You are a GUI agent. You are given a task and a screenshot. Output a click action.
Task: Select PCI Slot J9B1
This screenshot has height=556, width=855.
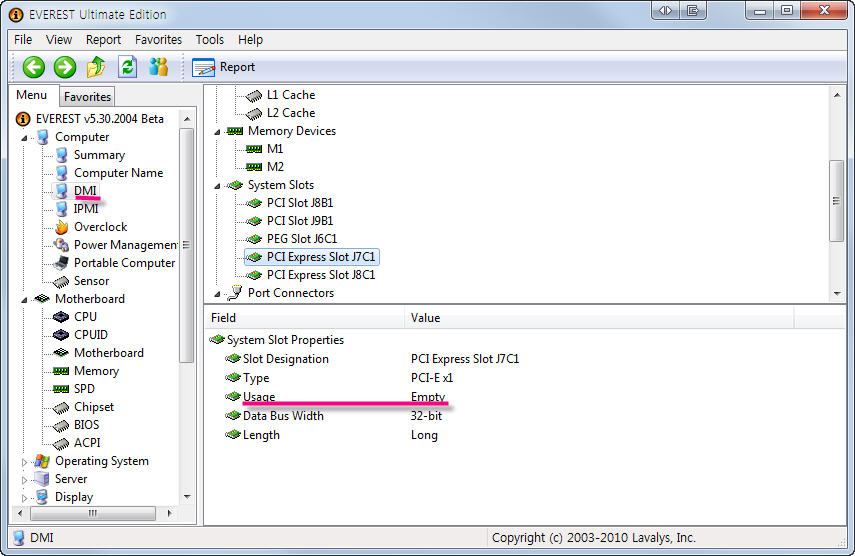click(300, 221)
